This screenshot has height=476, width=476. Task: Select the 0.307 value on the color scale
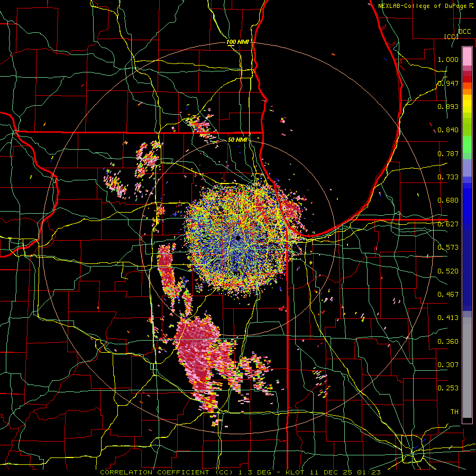pyautogui.click(x=448, y=365)
